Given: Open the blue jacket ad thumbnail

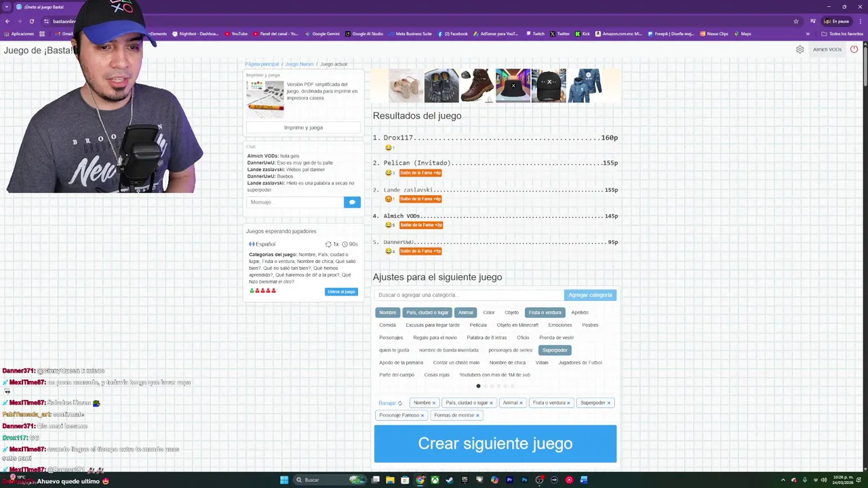Looking at the screenshot, I should pyautogui.click(x=584, y=85).
